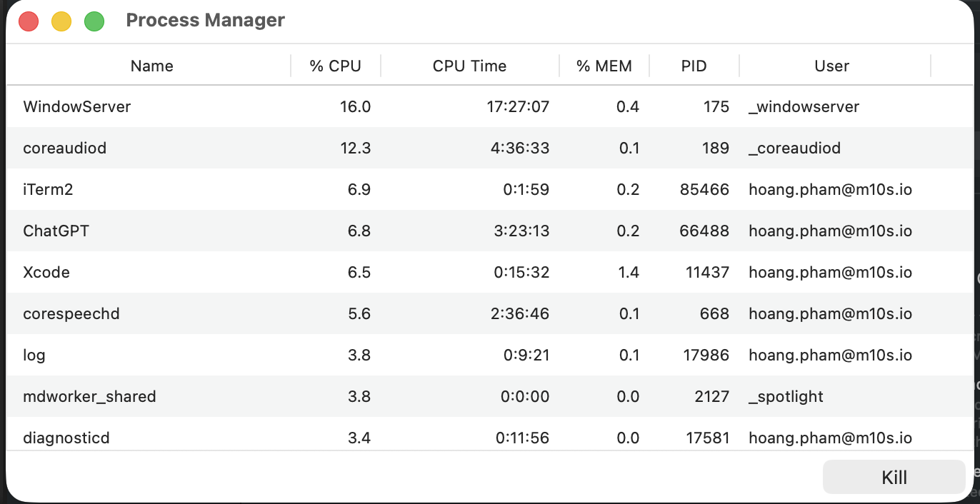
Task: Select the corespeechd process row
Action: (x=286, y=313)
